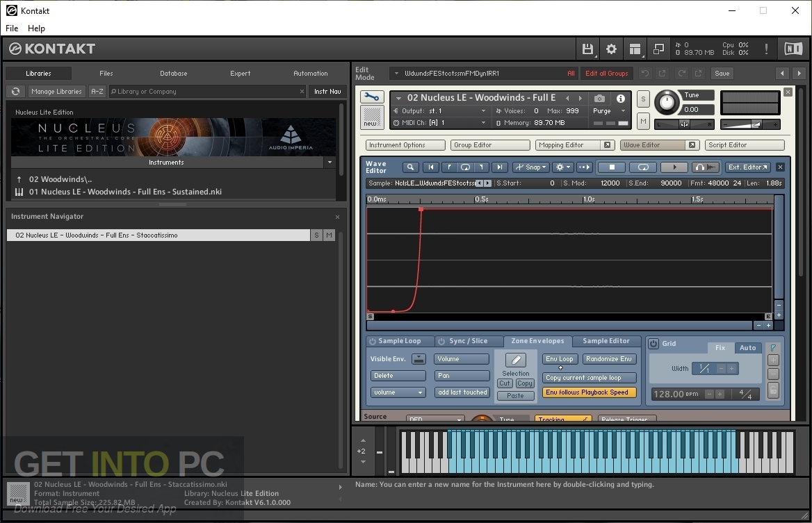Open the Help menu

(x=36, y=28)
